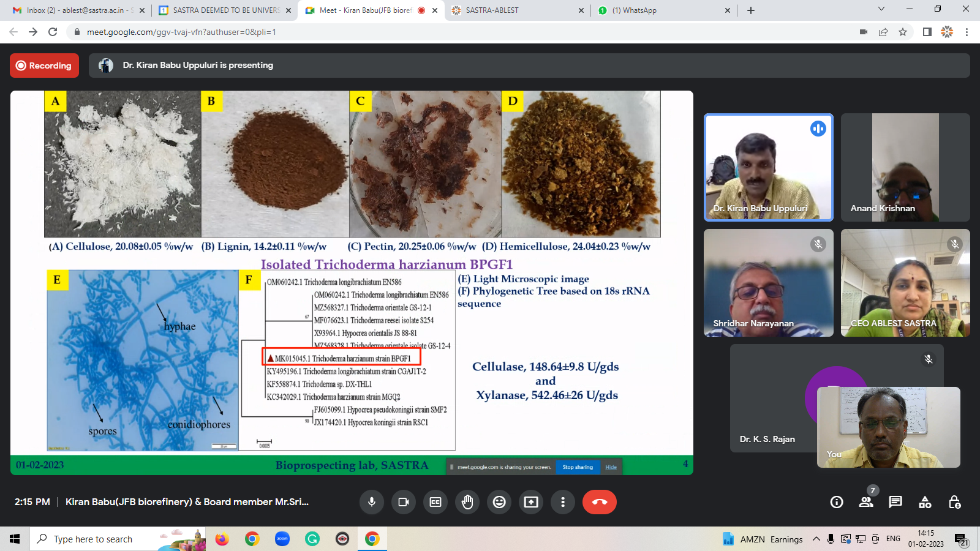The height and width of the screenshot is (551, 980).
Task: Click Stop sharing button
Action: [x=578, y=467]
